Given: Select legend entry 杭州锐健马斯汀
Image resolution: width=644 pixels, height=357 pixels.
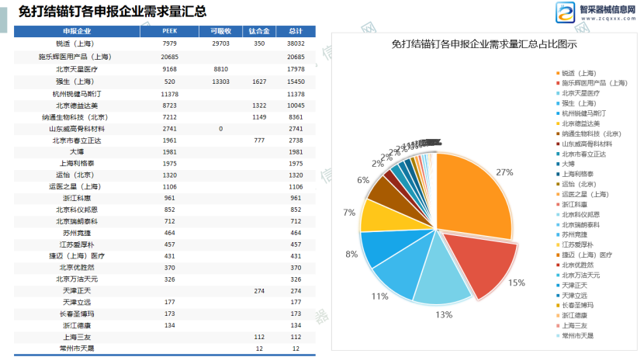Looking at the screenshot, I should click(583, 113).
